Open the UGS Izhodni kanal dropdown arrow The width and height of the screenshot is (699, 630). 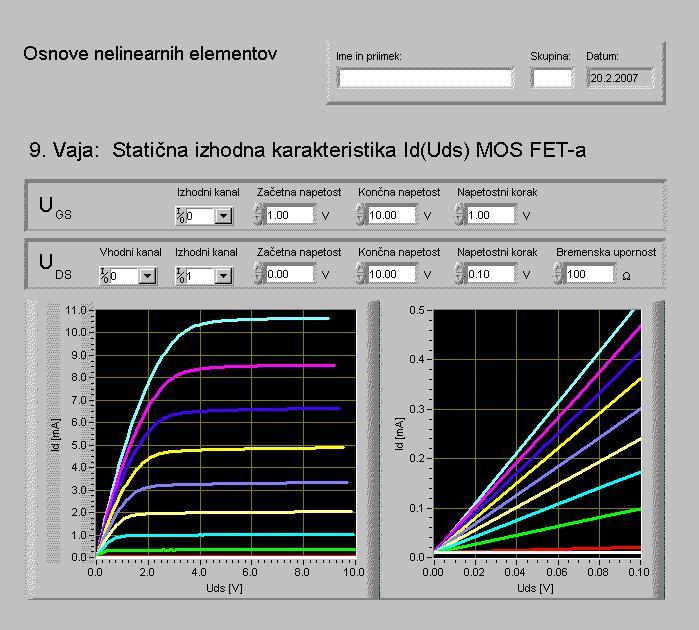tap(223, 216)
